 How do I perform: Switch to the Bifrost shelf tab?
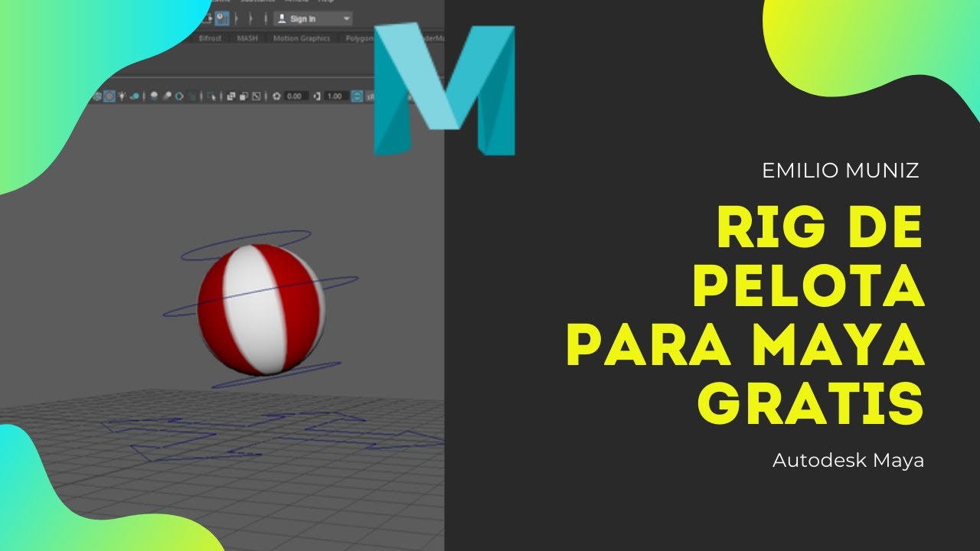coord(210,38)
